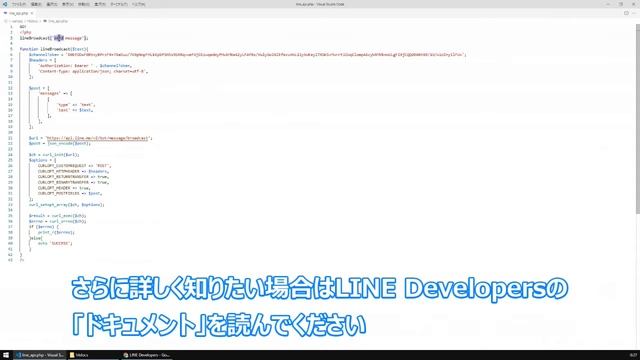Screen dimensions: 640x360
Task: Click the 'Authorization: Bearer' header line
Action: [84, 65]
